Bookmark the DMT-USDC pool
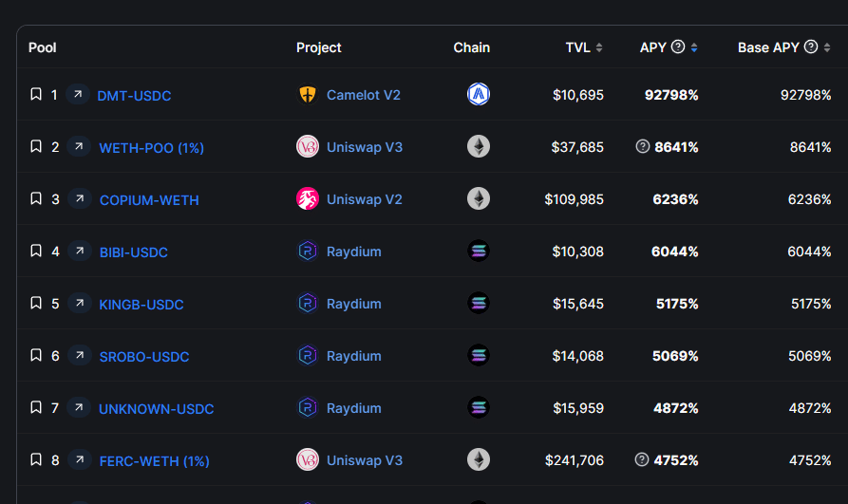 point(36,95)
